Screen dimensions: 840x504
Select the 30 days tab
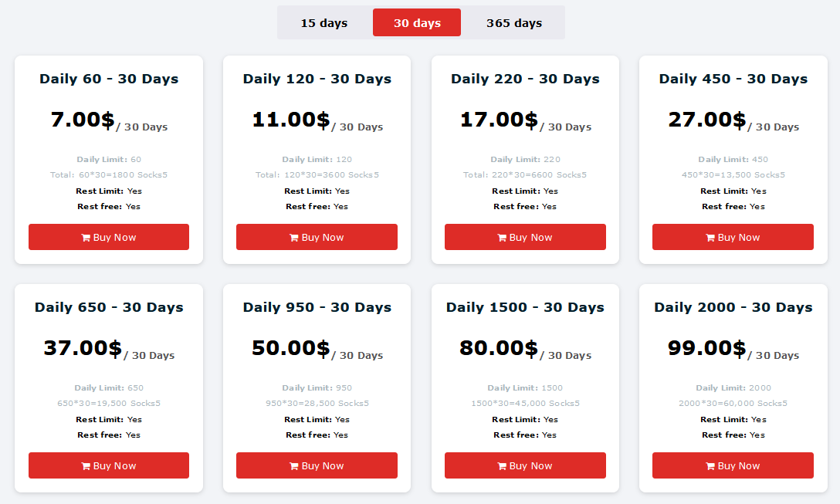(x=417, y=22)
